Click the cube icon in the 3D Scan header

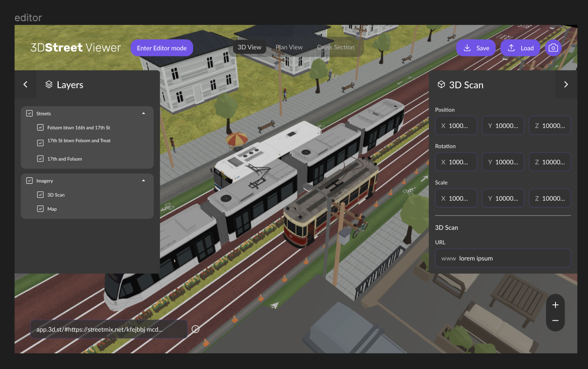[x=441, y=84]
